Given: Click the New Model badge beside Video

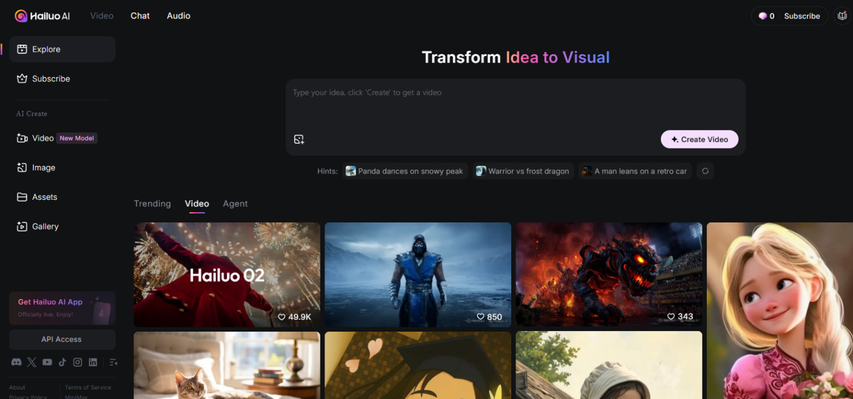Looking at the screenshot, I should 77,138.
